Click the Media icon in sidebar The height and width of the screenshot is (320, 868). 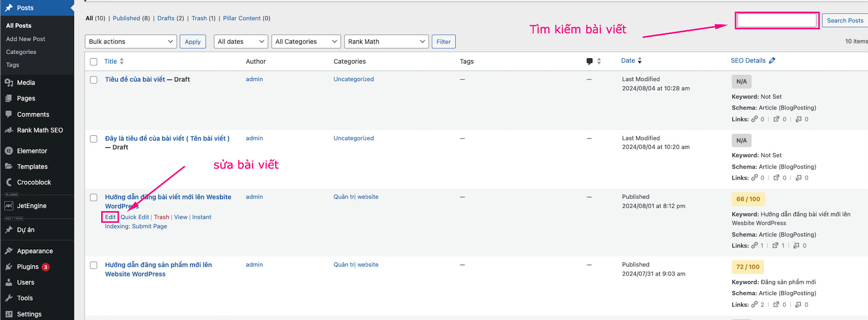point(9,83)
